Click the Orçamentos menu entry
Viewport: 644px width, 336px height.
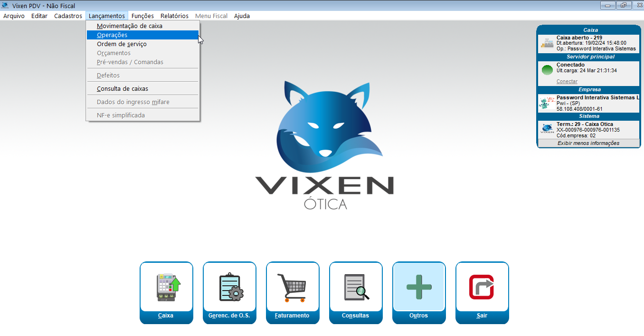142,53
